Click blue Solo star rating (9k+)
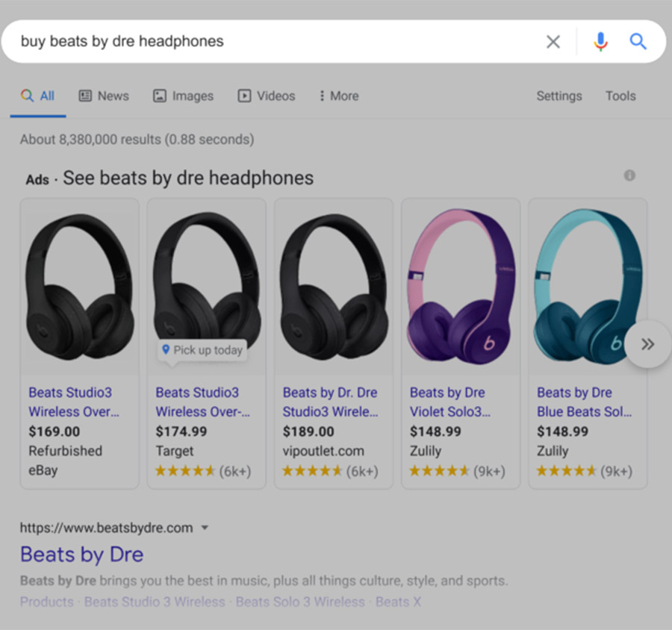The width and height of the screenshot is (672, 630). point(584,471)
